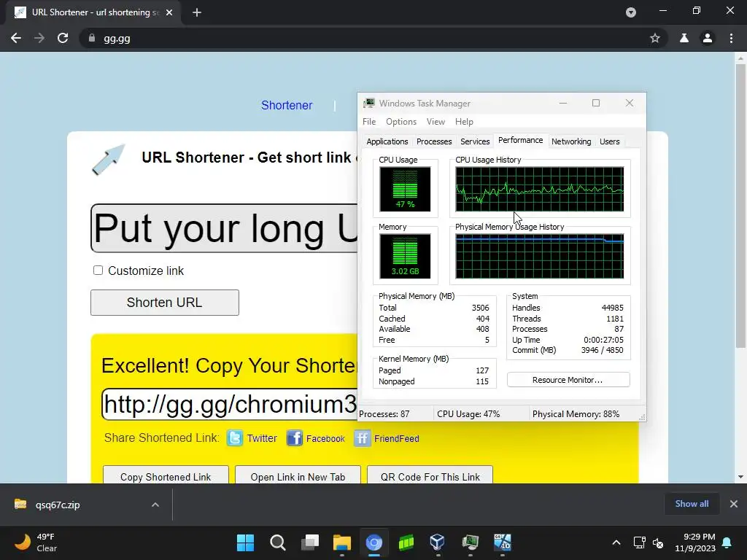The width and height of the screenshot is (747, 560).
Task: Open the Windows Start menu
Action: [246, 542]
